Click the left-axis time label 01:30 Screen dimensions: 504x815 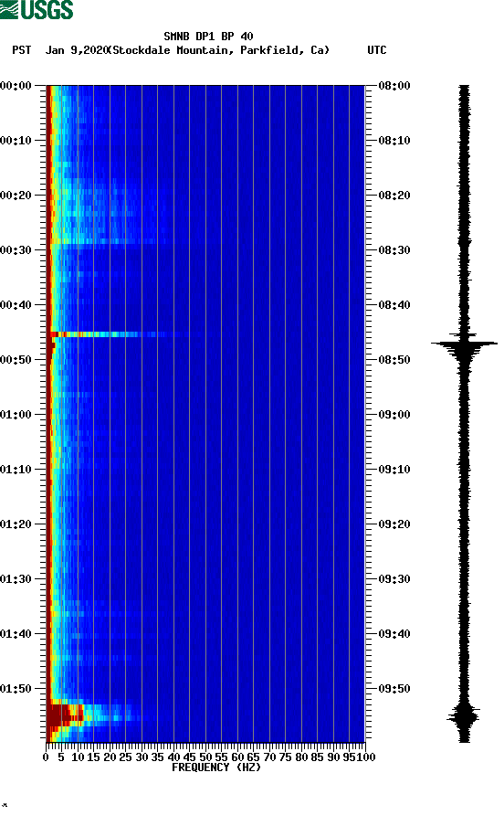click(x=16, y=579)
